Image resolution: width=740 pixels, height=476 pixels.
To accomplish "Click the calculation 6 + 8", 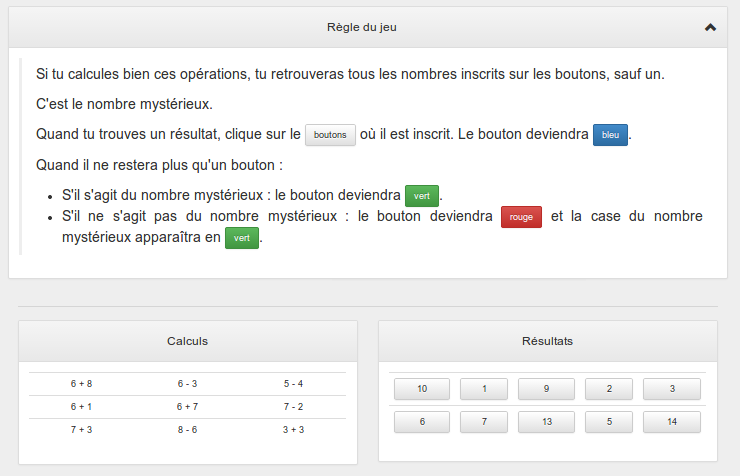I will point(81,383).
